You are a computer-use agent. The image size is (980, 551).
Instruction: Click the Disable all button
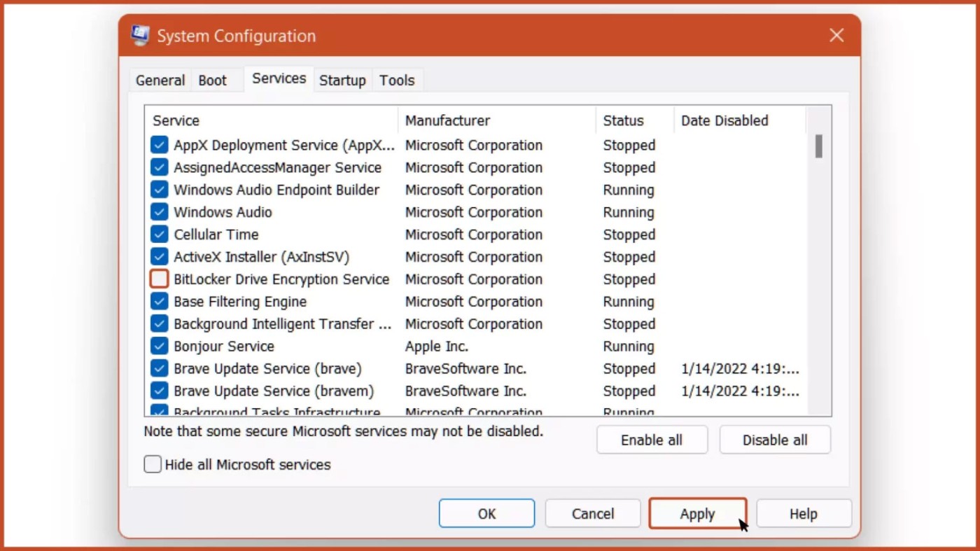click(775, 440)
